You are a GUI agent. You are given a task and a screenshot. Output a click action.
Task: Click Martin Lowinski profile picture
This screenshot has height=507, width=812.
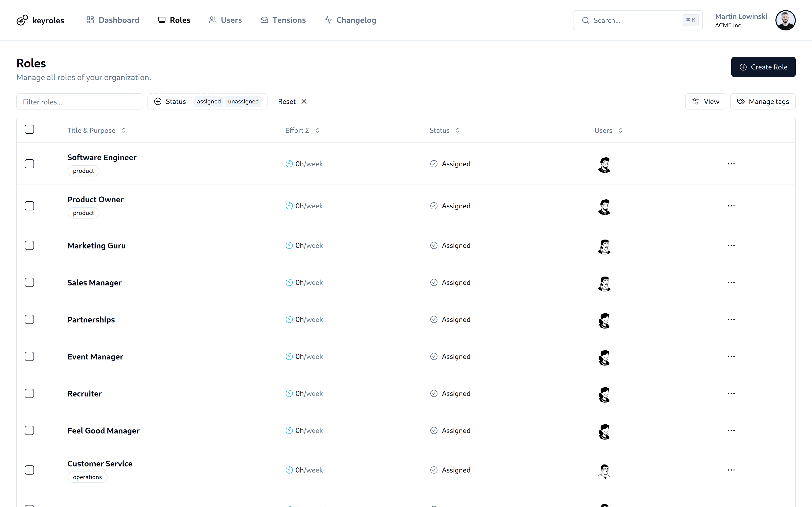pos(785,20)
